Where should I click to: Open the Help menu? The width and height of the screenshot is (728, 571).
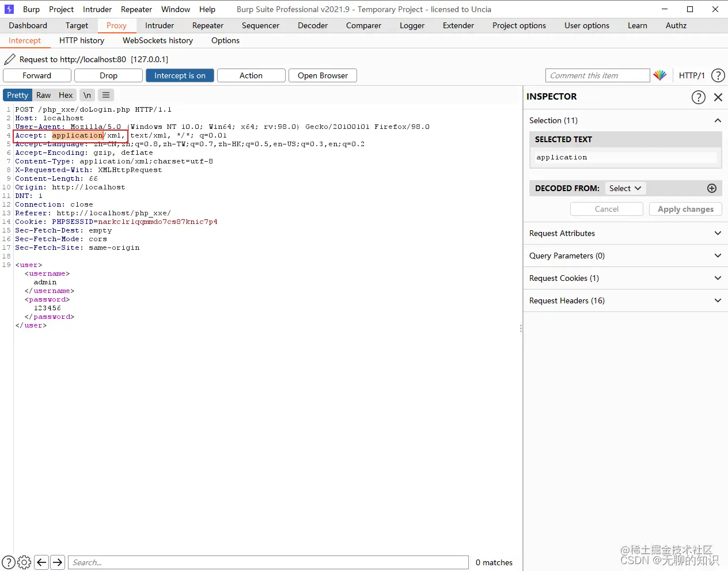click(207, 9)
